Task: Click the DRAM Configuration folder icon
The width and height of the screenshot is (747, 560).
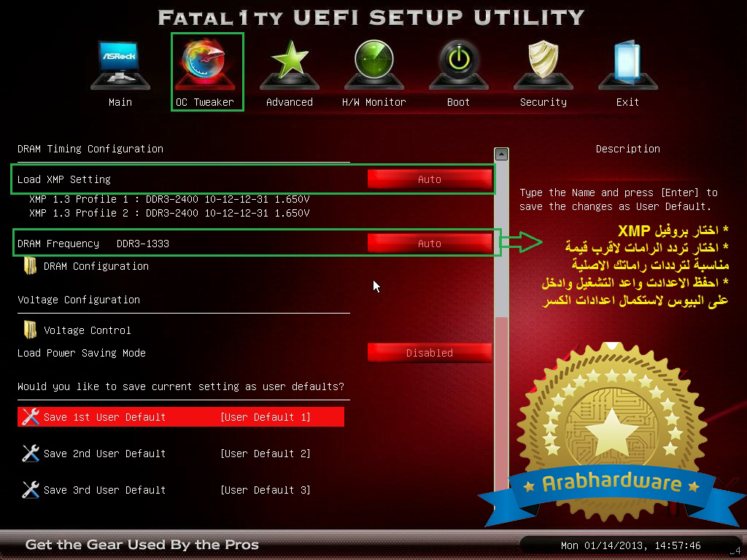Action: coord(30,265)
